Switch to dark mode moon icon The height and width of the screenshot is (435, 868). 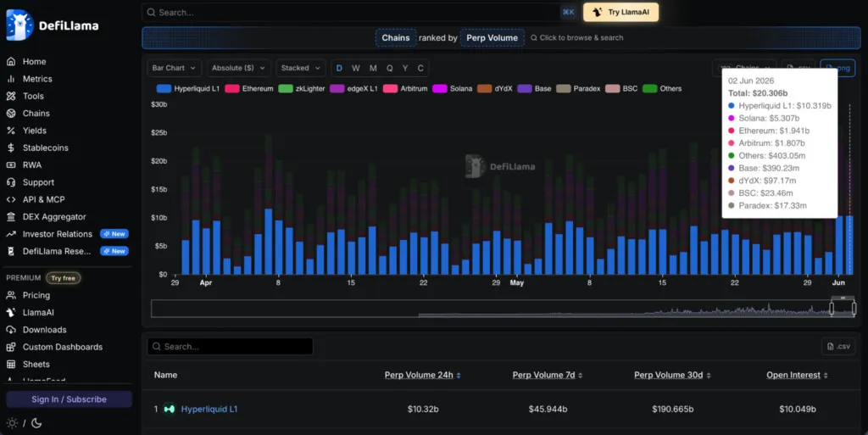click(x=36, y=423)
